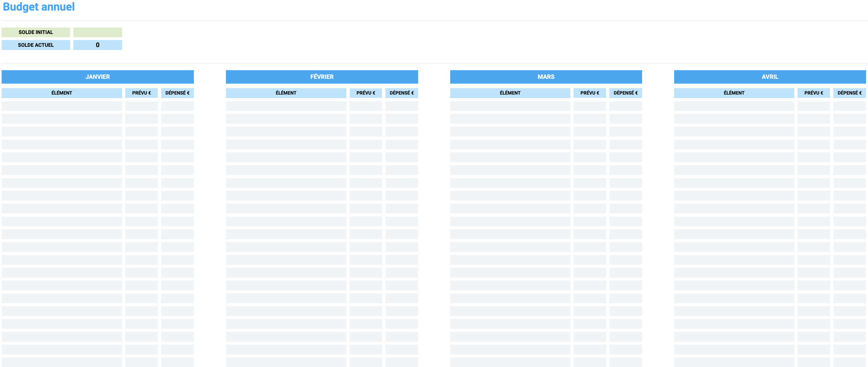Click PRÉVU € column header under AVRIL
Viewport: 868px width, 367px height.
(814, 93)
